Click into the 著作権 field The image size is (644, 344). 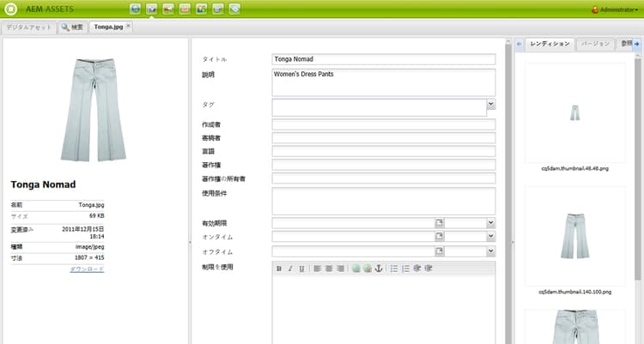point(384,165)
